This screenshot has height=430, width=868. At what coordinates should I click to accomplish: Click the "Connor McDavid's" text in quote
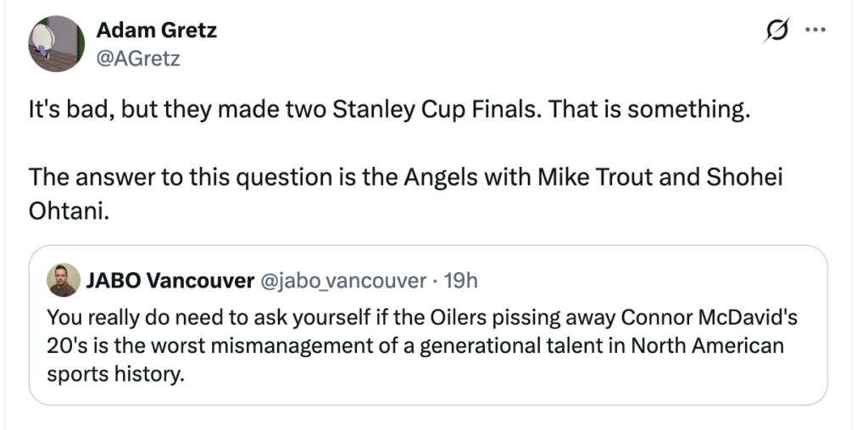pos(709,317)
